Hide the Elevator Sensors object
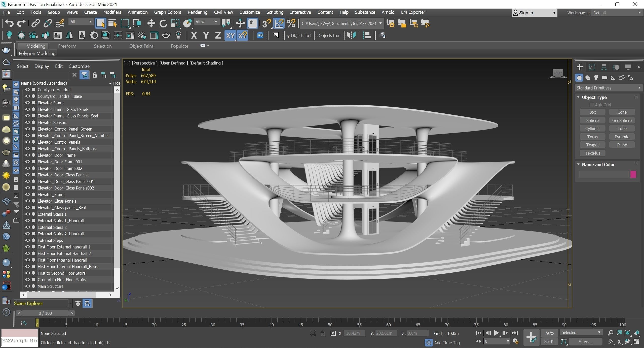This screenshot has height=348, width=644. coord(27,122)
